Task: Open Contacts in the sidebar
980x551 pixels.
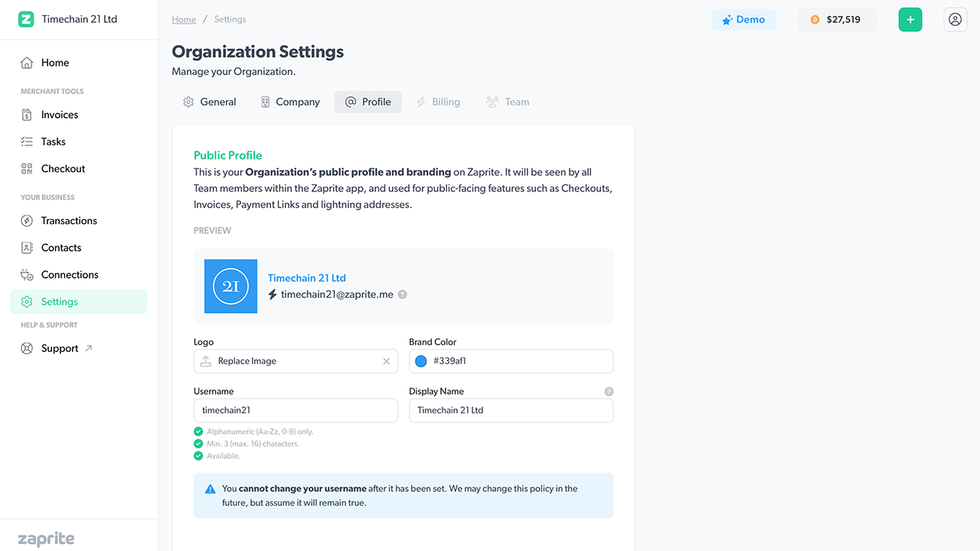Action: click(79, 248)
